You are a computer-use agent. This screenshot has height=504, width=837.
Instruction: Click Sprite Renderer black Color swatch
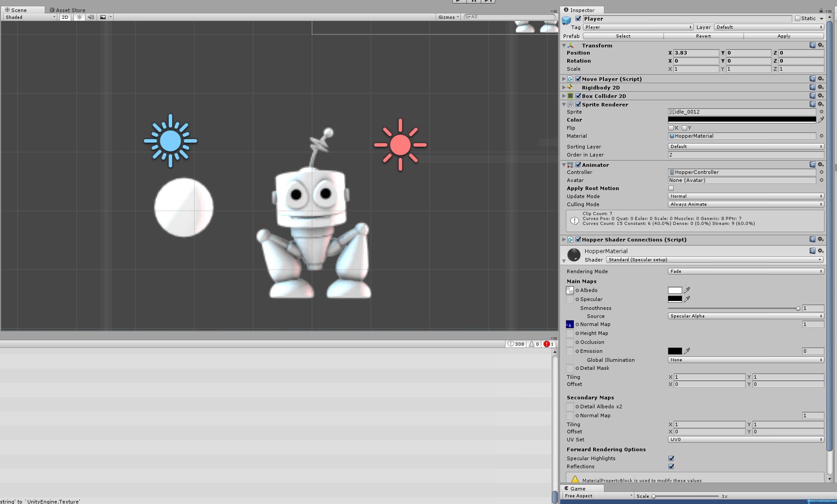click(742, 119)
